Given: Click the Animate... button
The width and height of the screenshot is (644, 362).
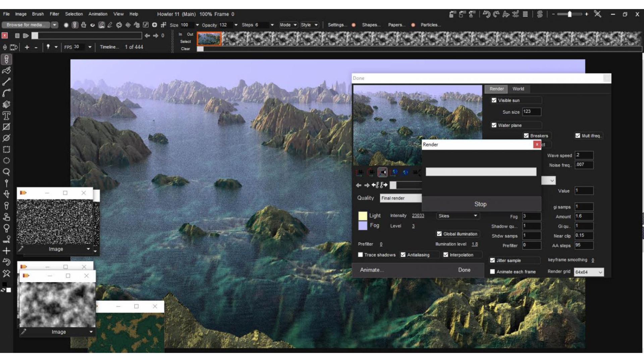Looking at the screenshot, I should click(372, 270).
